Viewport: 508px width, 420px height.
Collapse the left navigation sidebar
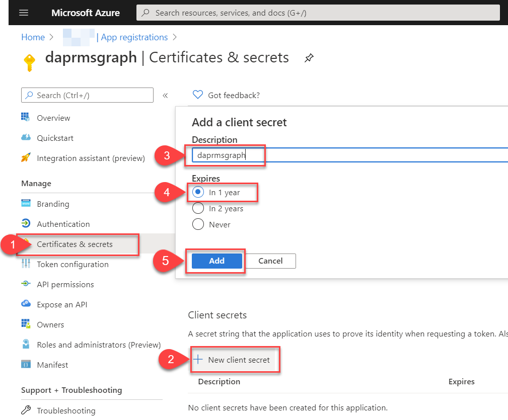pyautogui.click(x=165, y=96)
